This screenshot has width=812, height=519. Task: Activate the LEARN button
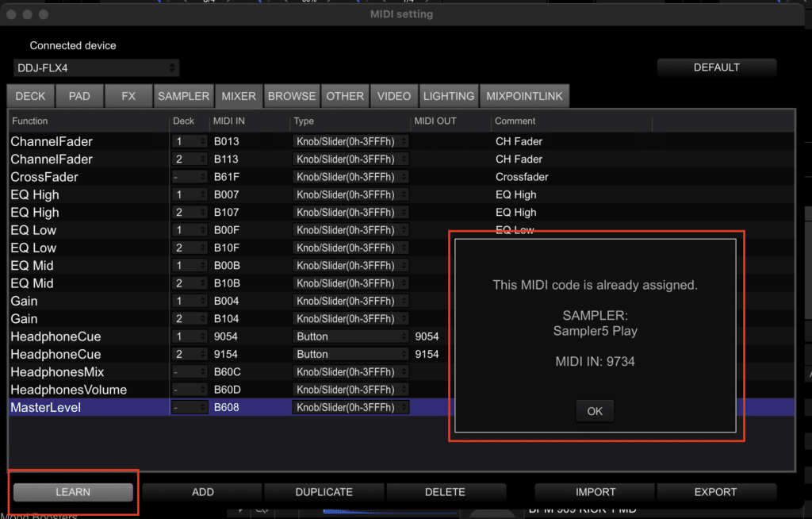(72, 491)
